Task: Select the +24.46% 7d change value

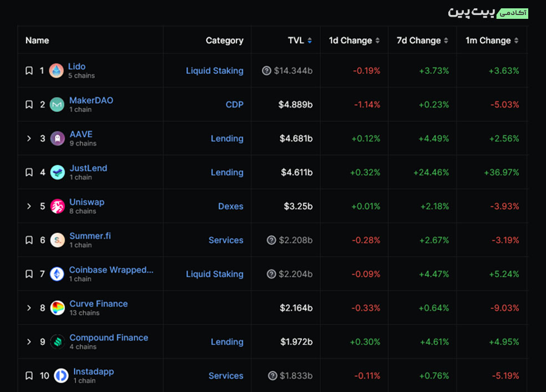Action: pos(431,172)
